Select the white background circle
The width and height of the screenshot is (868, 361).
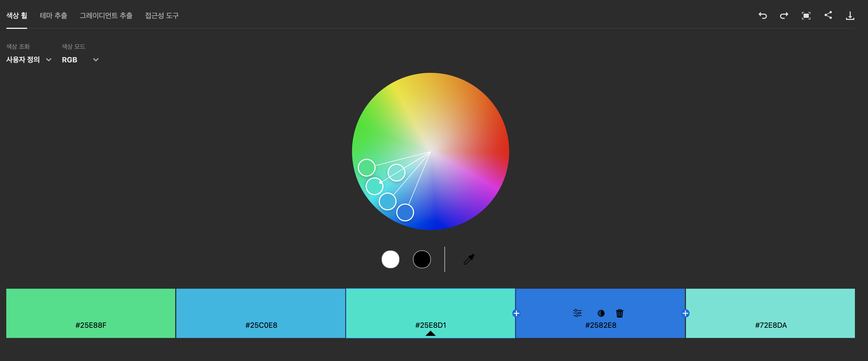(390, 259)
